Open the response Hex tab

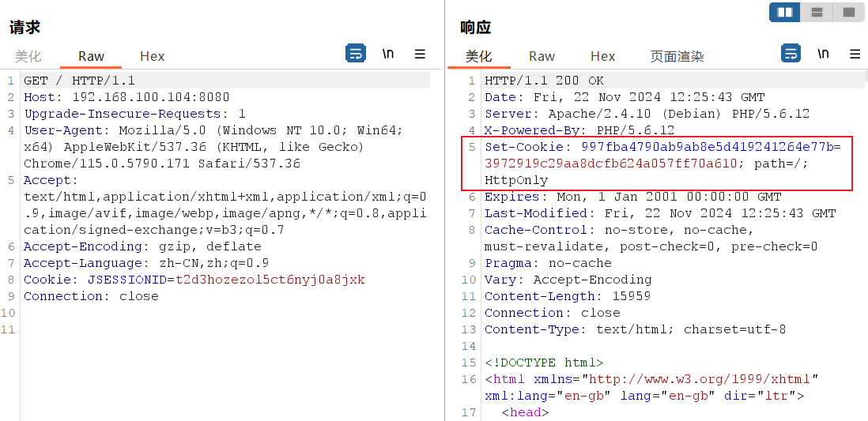point(602,56)
